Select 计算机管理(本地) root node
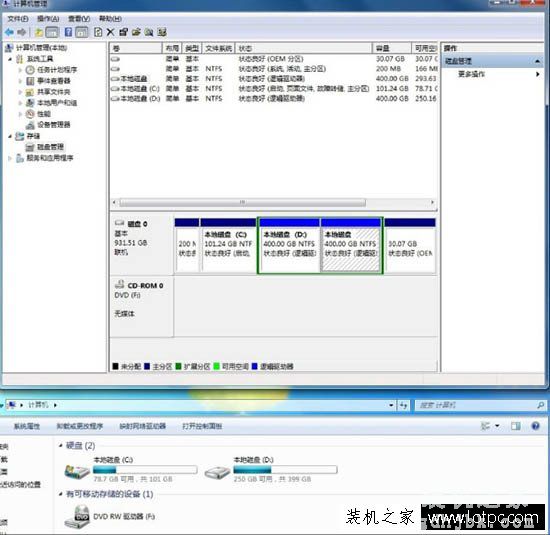 [41, 48]
